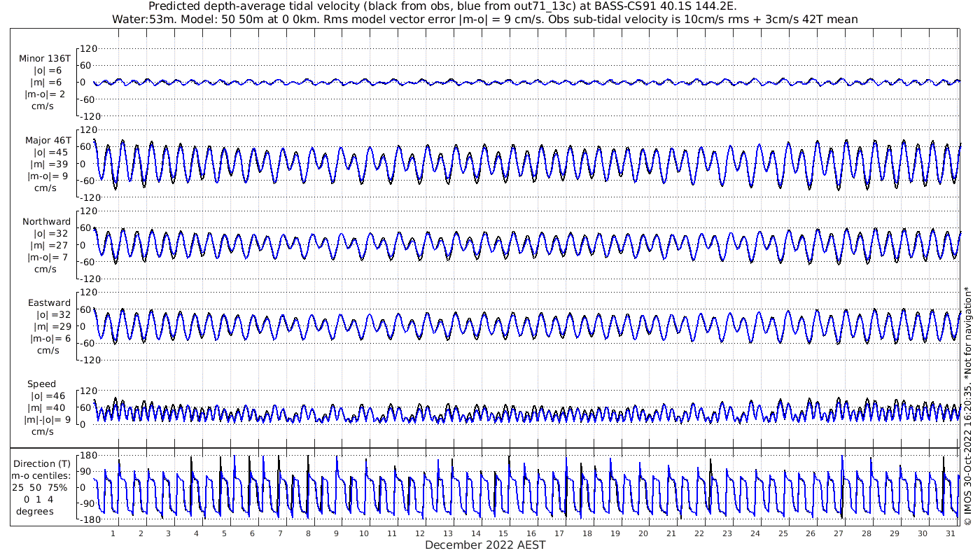Click the day '1' tick on the x-axis
980x560 pixels.
pyautogui.click(x=113, y=533)
